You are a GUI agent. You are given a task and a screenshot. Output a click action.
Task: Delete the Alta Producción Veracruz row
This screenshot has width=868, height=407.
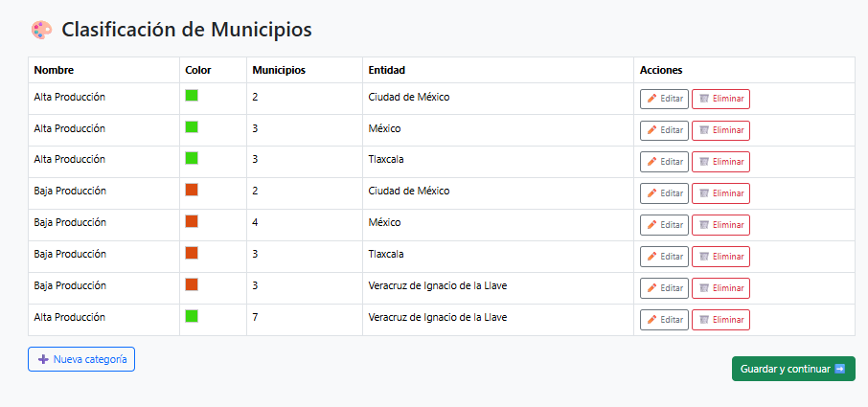(720, 320)
